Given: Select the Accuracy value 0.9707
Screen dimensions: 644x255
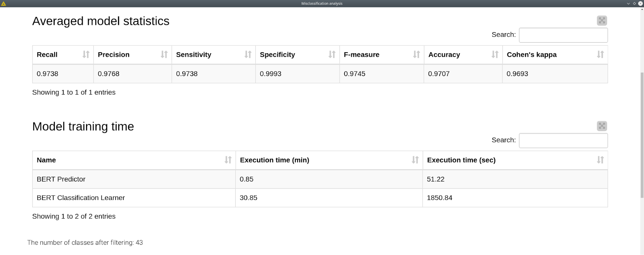Looking at the screenshot, I should pos(439,74).
